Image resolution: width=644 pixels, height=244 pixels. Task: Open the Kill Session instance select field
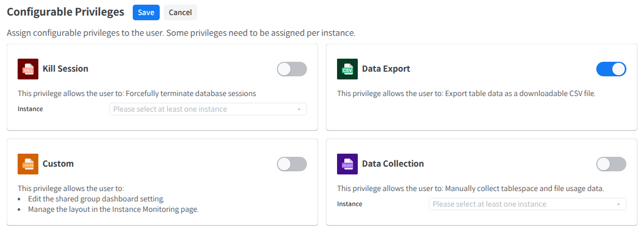click(202, 109)
